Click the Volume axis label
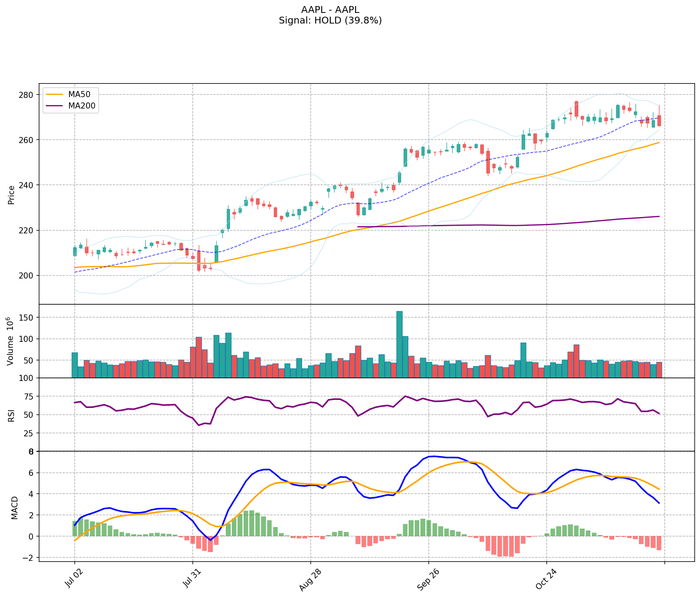 11,341
